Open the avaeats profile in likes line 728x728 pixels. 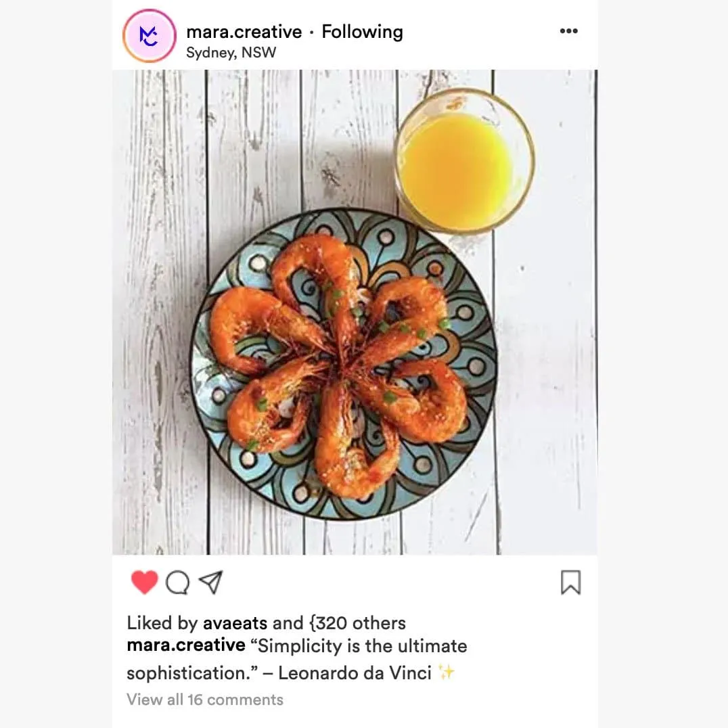(235, 623)
